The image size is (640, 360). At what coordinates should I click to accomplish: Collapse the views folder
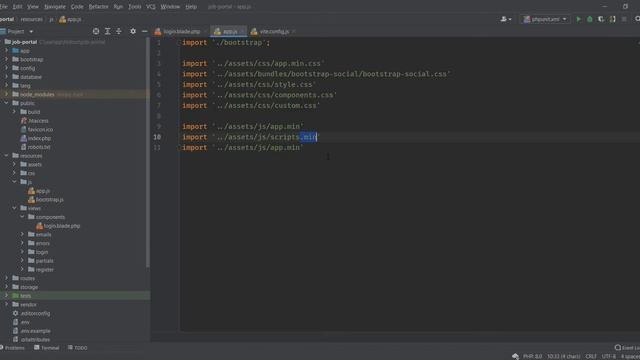pyautogui.click(x=15, y=208)
